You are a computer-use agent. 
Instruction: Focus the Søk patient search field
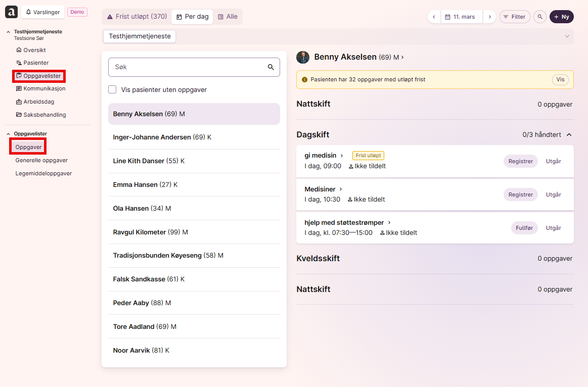[194, 67]
